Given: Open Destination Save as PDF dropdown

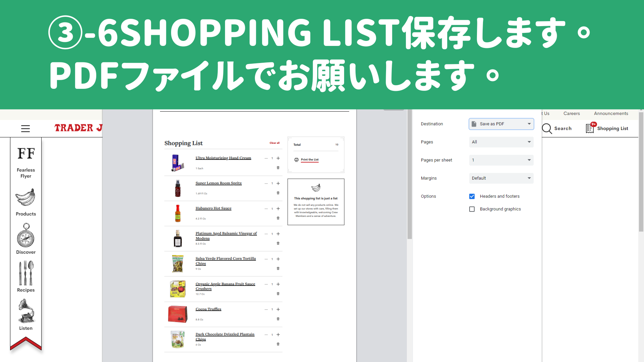Looking at the screenshot, I should point(501,124).
